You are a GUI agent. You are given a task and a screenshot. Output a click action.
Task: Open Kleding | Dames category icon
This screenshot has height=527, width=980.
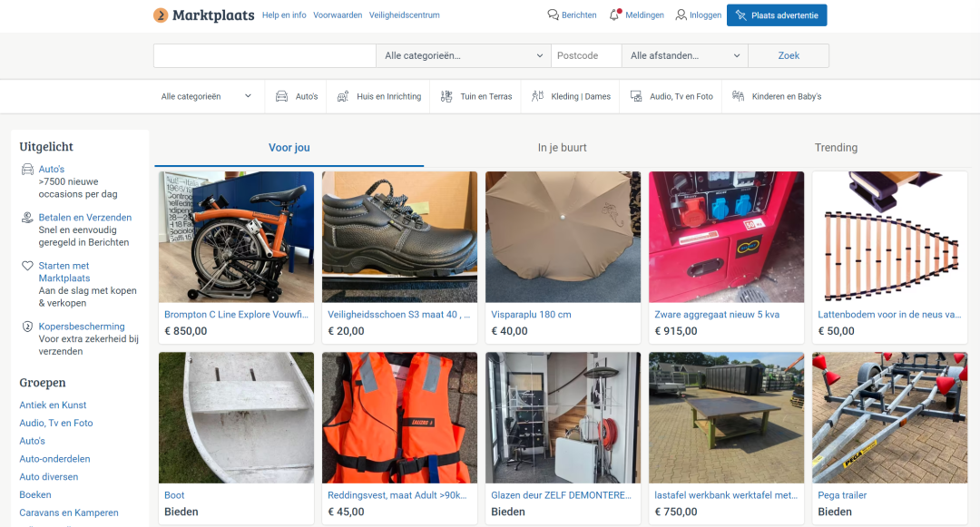tap(537, 96)
